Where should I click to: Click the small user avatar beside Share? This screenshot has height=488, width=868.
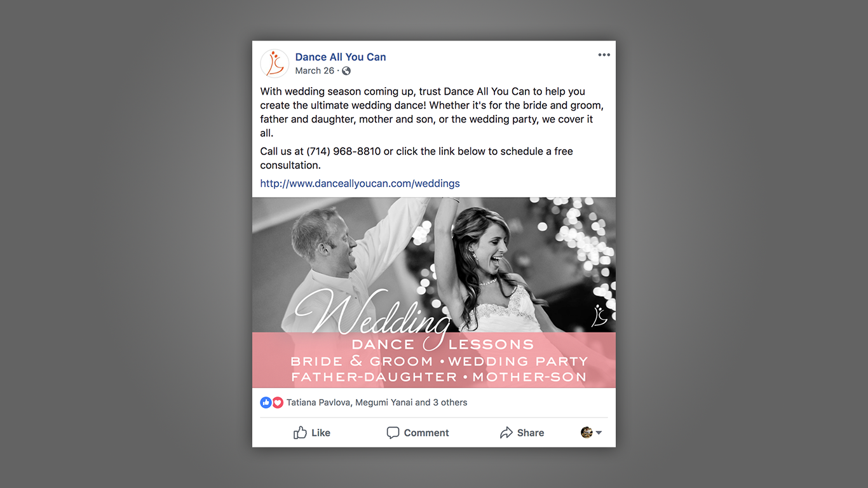[x=587, y=433]
